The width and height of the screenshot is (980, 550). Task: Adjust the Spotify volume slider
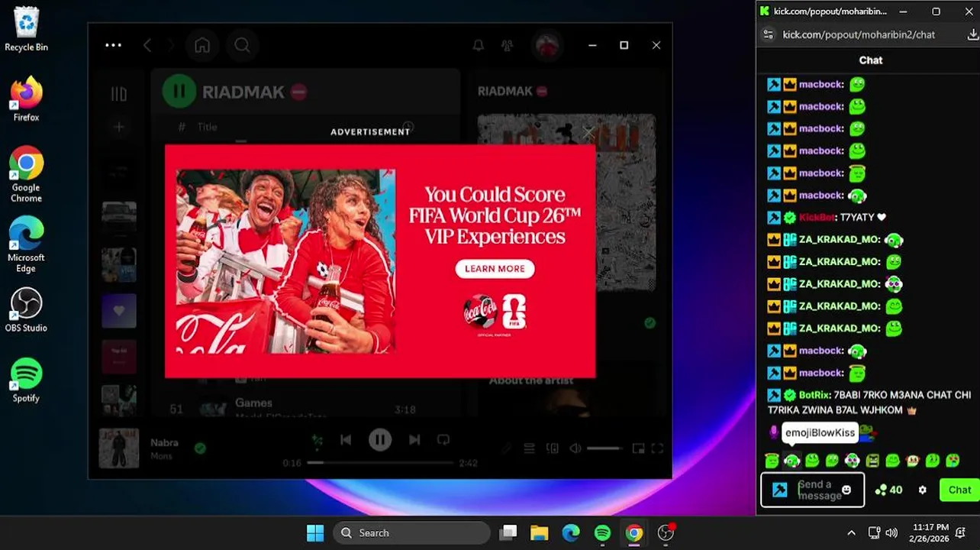coord(604,448)
